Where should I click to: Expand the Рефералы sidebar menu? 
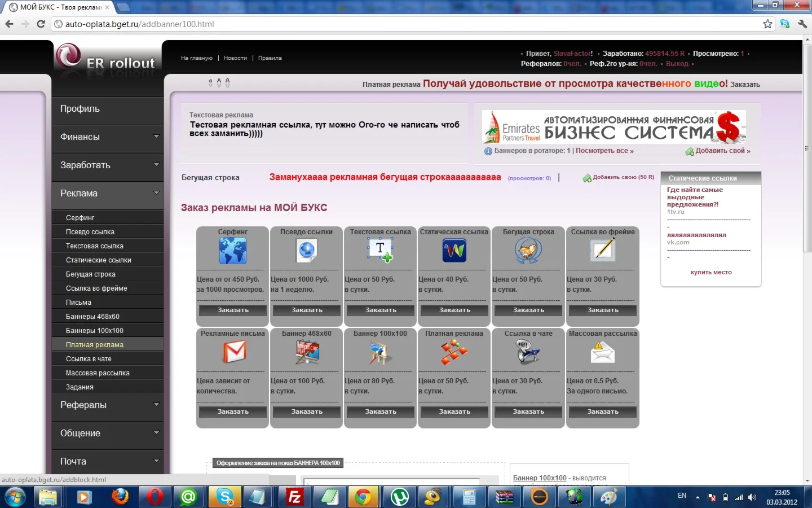coord(107,405)
